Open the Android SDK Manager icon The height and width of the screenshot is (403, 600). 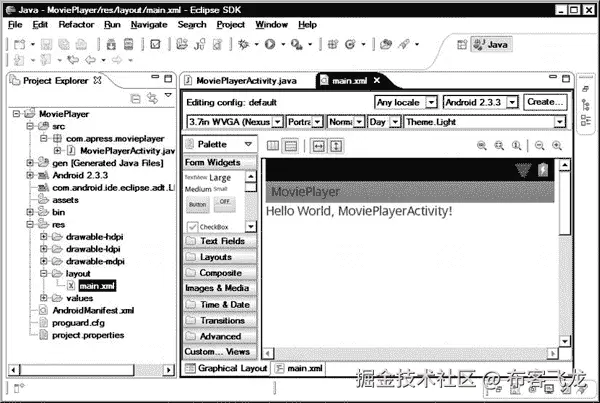pos(111,45)
